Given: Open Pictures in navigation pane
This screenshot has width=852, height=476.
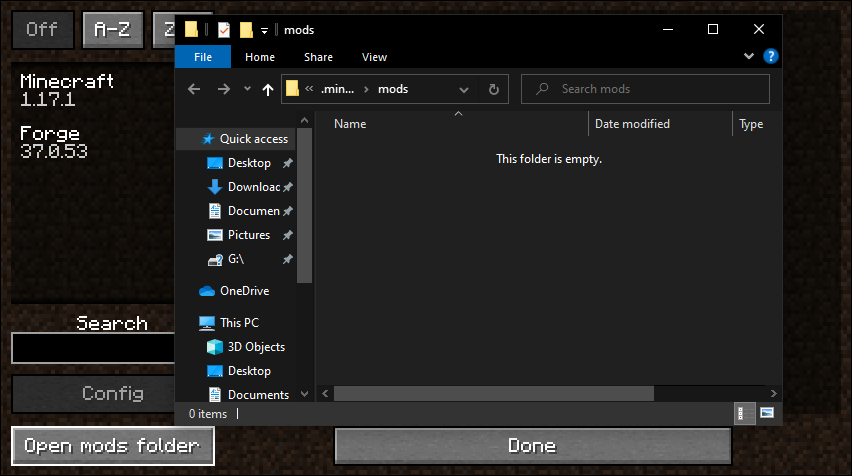Looking at the screenshot, I should coord(249,235).
